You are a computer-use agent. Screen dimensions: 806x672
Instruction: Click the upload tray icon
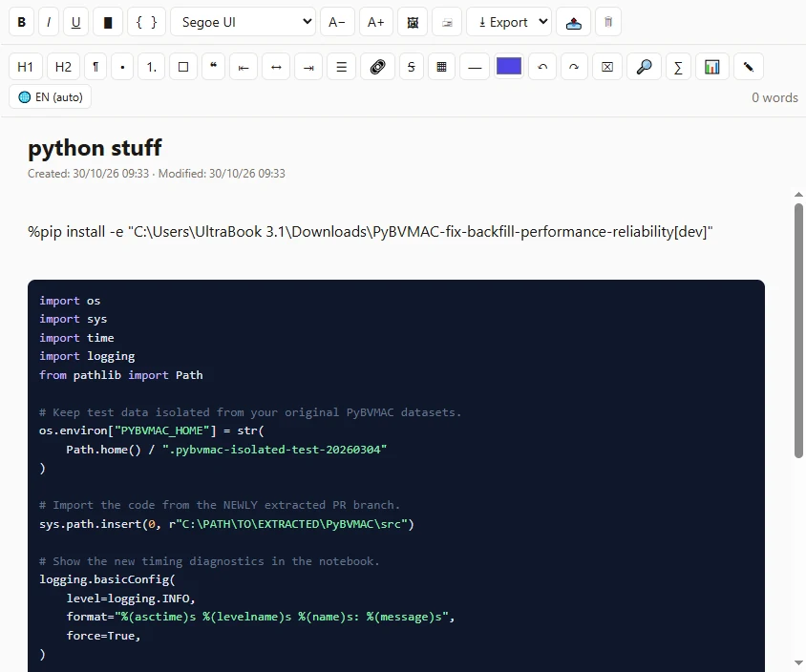[x=574, y=22]
